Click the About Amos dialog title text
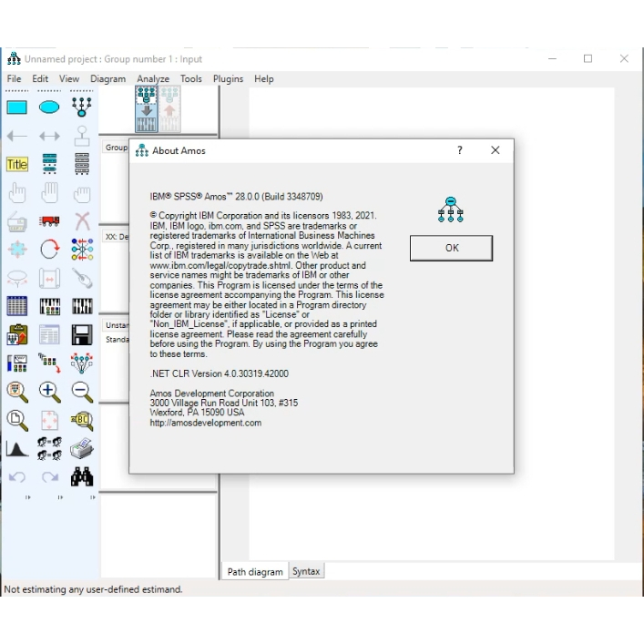This screenshot has width=644, height=644. [179, 150]
